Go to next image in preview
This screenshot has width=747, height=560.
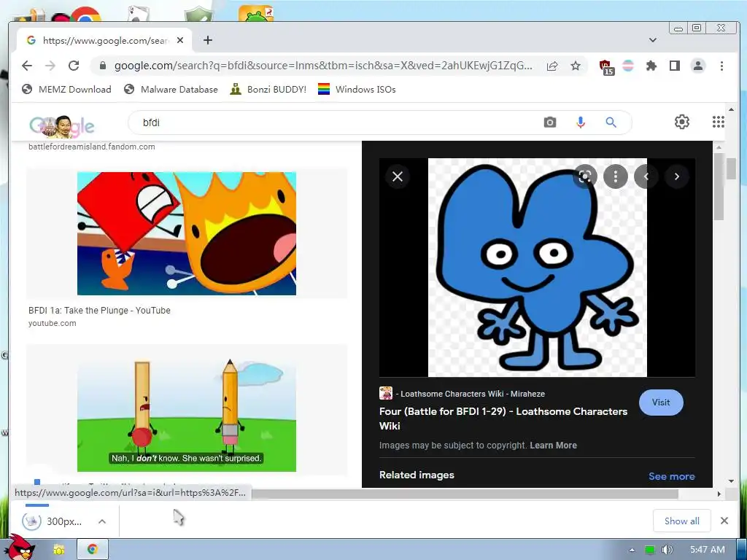point(676,176)
